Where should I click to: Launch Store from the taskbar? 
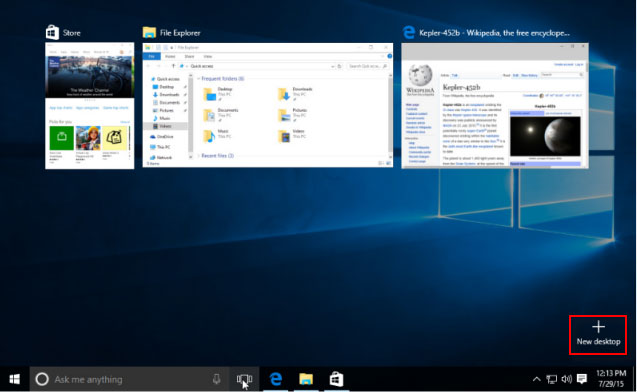pos(336,379)
